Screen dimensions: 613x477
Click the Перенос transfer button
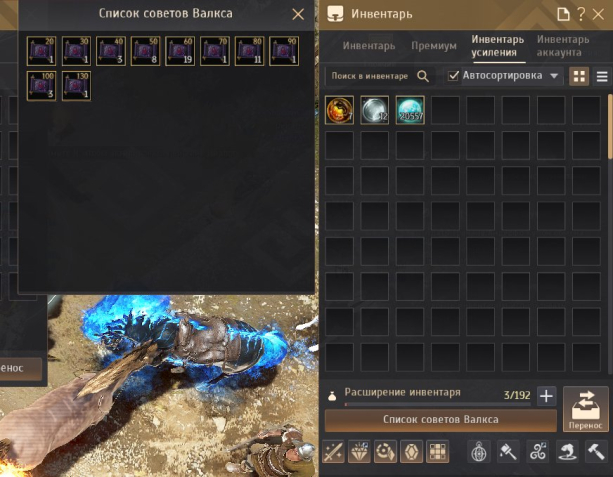click(x=585, y=409)
